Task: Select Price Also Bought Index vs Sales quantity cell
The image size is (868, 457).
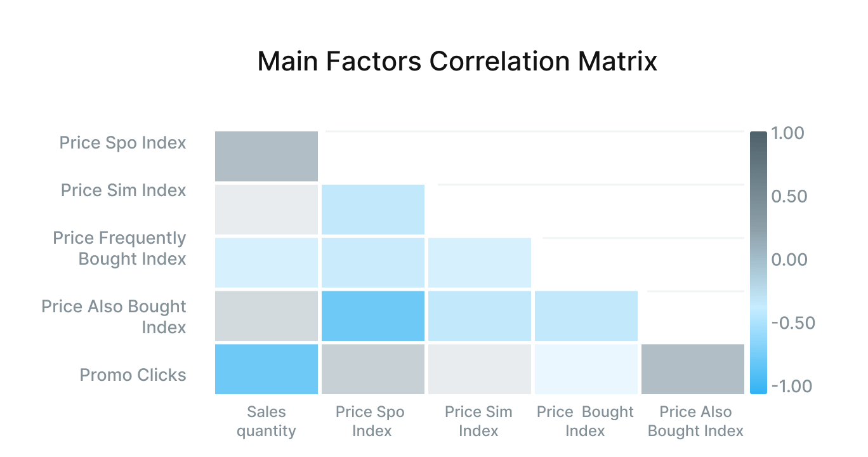Action: (x=266, y=316)
